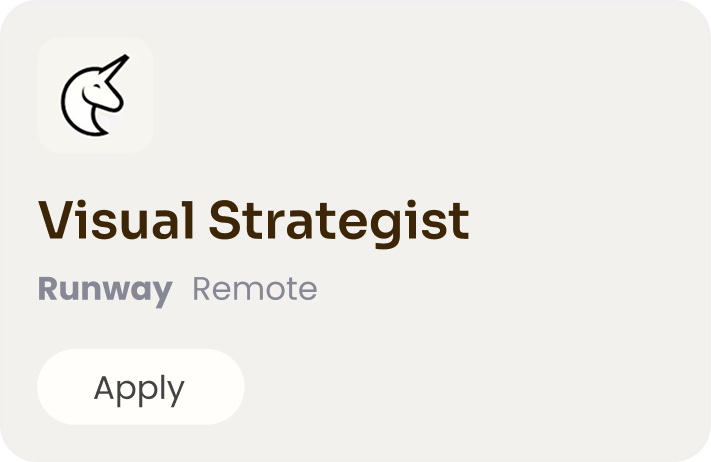
Task: Open the company avatar above the job title
Action: pos(95,95)
